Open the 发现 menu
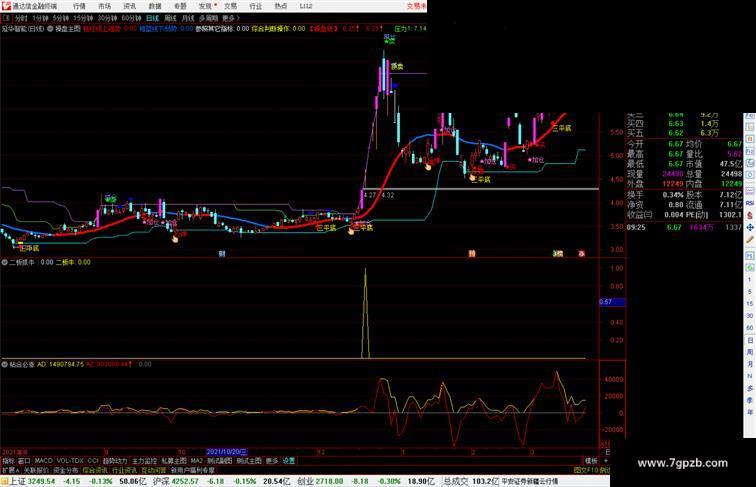This screenshot has height=487, width=756. tap(205, 6)
